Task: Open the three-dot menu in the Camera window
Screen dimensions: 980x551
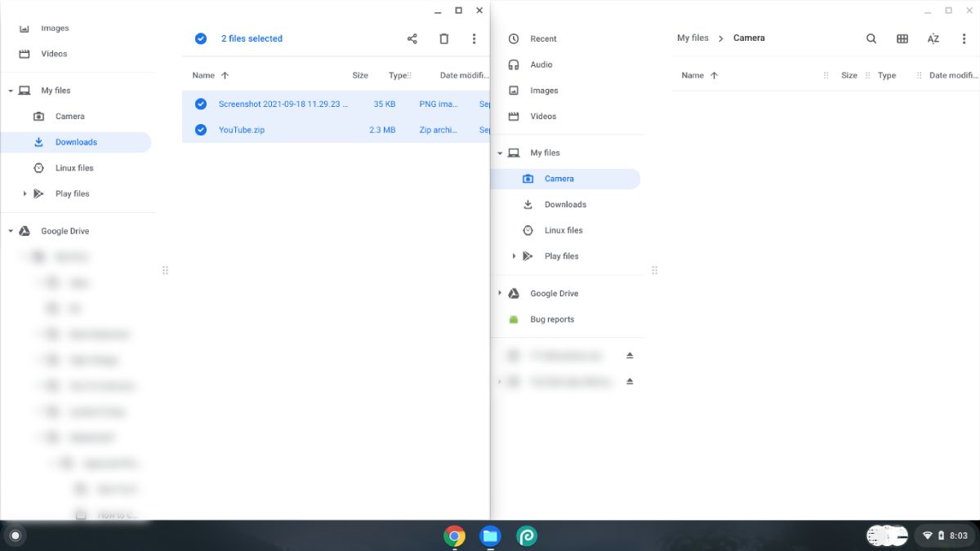Action: (964, 38)
